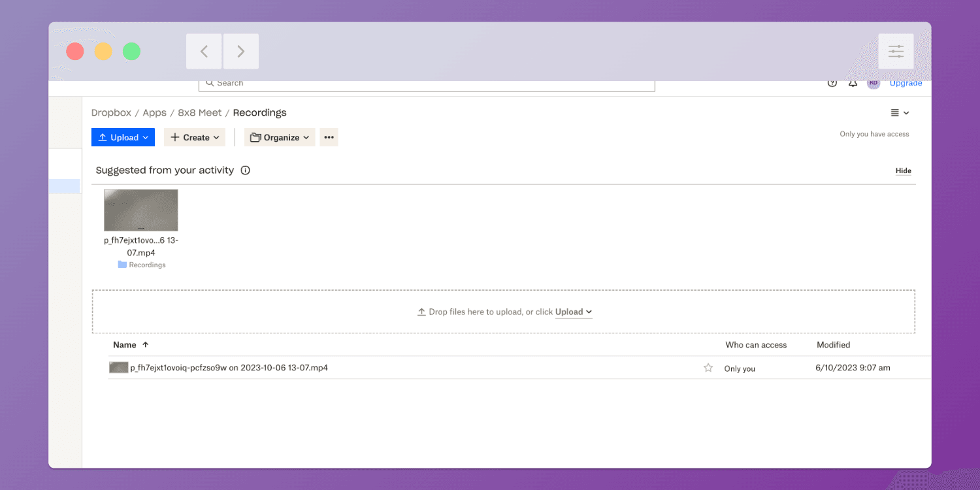Viewport: 980px width, 490px height.
Task: Expand the Create dropdown
Action: click(x=195, y=137)
